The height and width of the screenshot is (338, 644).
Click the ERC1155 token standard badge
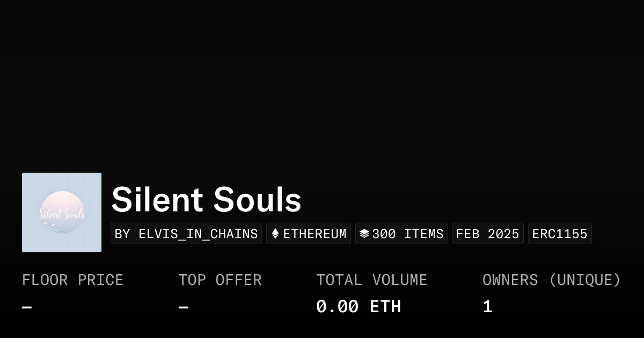pos(560,234)
